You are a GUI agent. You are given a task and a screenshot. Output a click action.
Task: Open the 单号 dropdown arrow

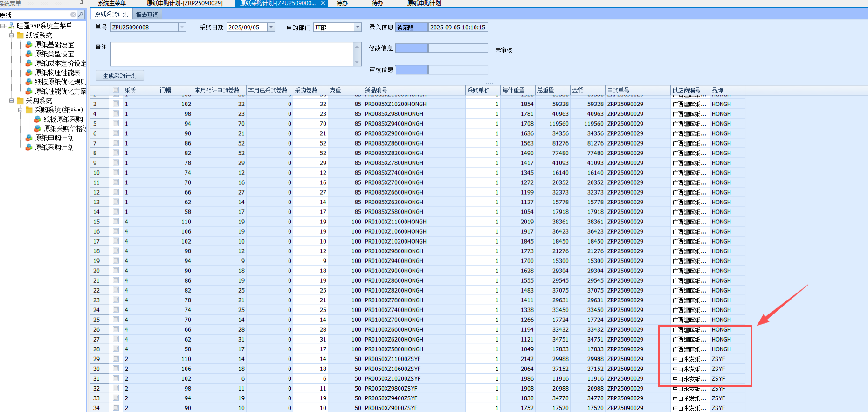coord(182,27)
